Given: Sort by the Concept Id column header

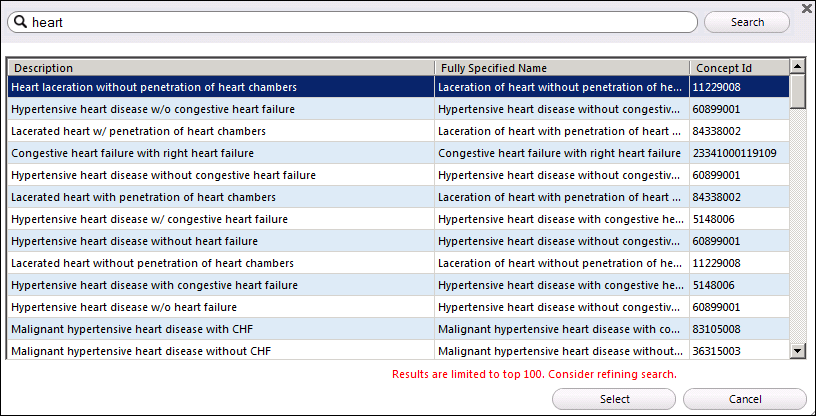Looking at the screenshot, I should [740, 68].
